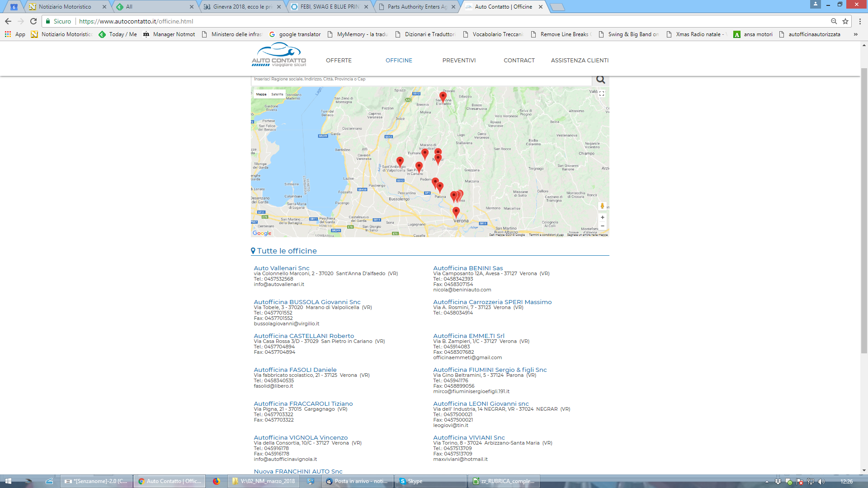
Task: Close the Notiziario Motoristico tab
Action: click(x=104, y=7)
